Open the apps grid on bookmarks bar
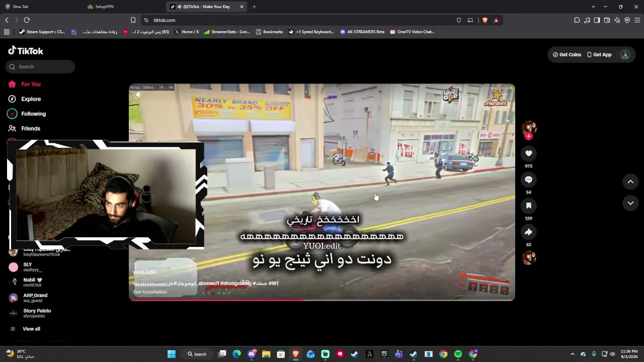The image size is (644, 362). (7, 32)
